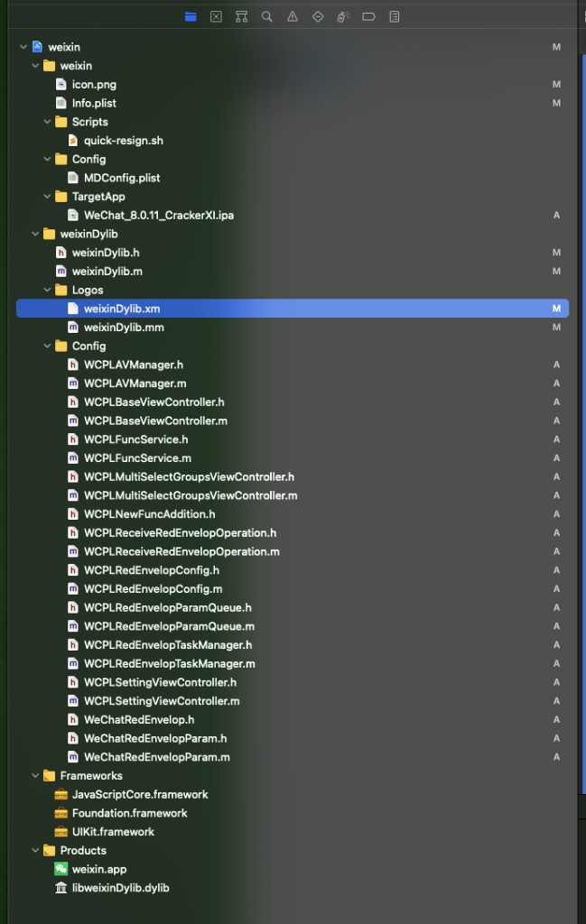
Task: Collapse the weixinDylib group
Action: [35, 234]
